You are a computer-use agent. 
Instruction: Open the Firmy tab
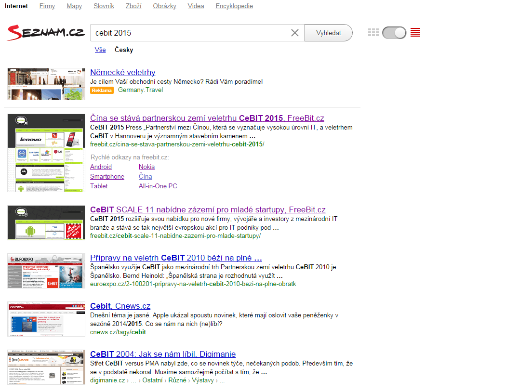click(47, 6)
